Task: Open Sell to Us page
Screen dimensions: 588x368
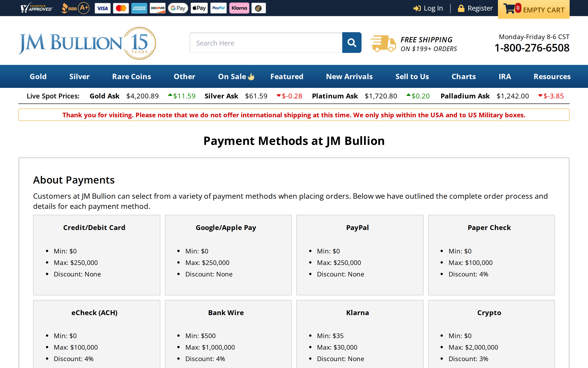Action: pyautogui.click(x=412, y=76)
